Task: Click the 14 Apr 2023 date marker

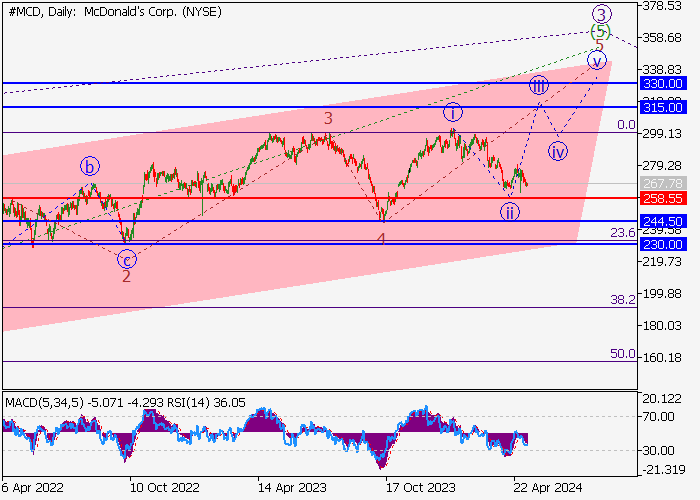Action: click(x=292, y=487)
